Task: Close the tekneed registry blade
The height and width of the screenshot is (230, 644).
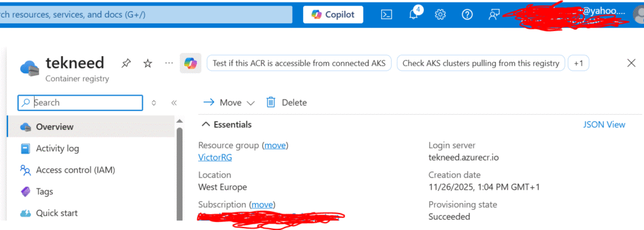Action: [x=631, y=63]
